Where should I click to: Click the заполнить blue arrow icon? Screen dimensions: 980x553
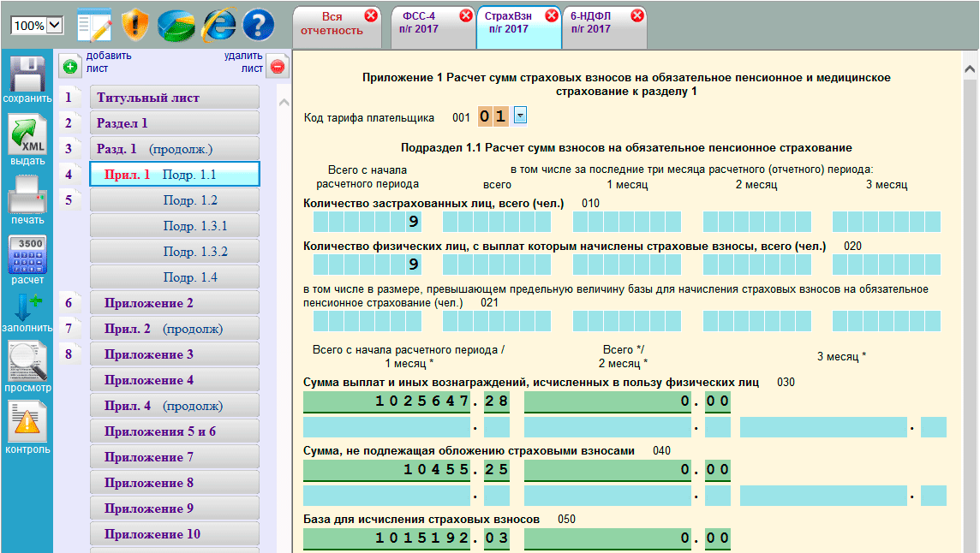pos(27,307)
